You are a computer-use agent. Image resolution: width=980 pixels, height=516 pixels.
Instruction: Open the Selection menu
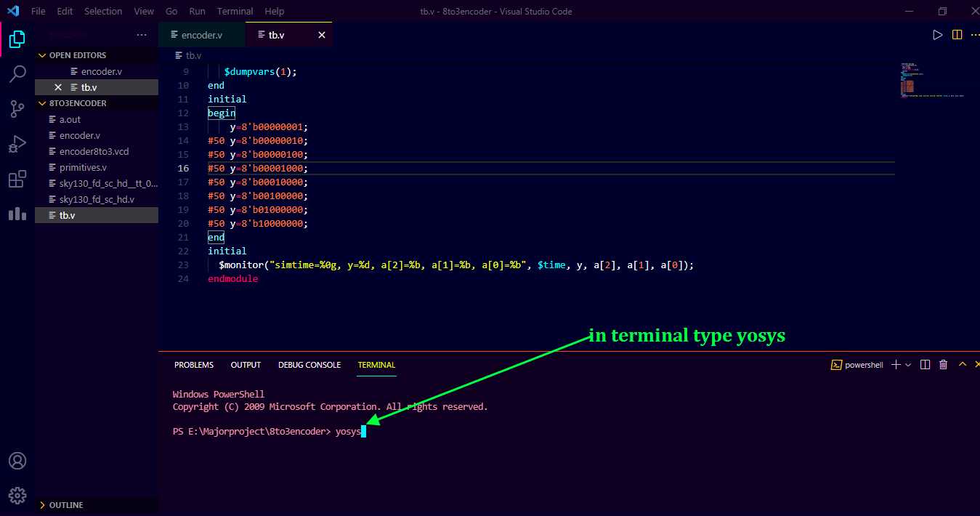point(103,11)
